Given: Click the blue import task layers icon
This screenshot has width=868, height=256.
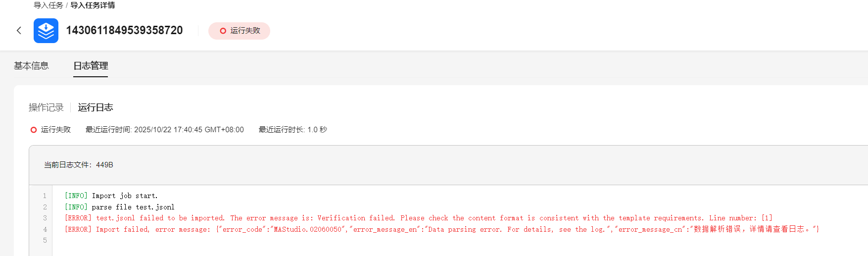Looking at the screenshot, I should pos(46,31).
